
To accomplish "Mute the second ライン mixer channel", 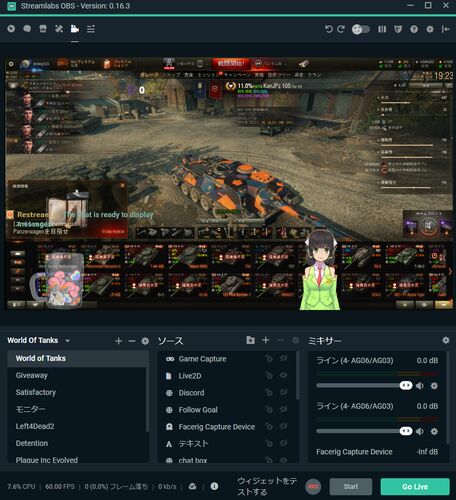I will coord(420,431).
